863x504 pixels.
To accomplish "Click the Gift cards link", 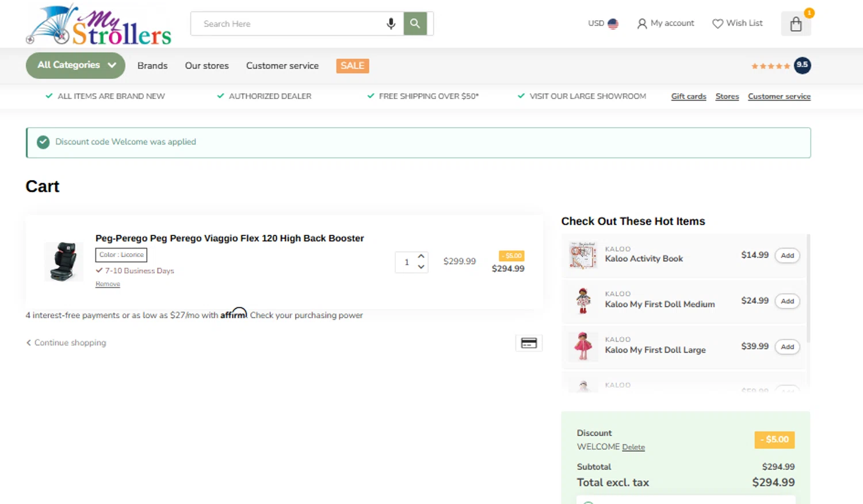I will (689, 96).
